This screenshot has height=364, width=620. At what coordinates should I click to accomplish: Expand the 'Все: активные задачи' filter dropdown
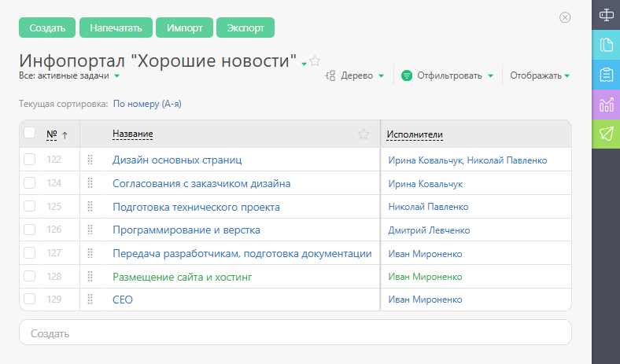[x=116, y=76]
